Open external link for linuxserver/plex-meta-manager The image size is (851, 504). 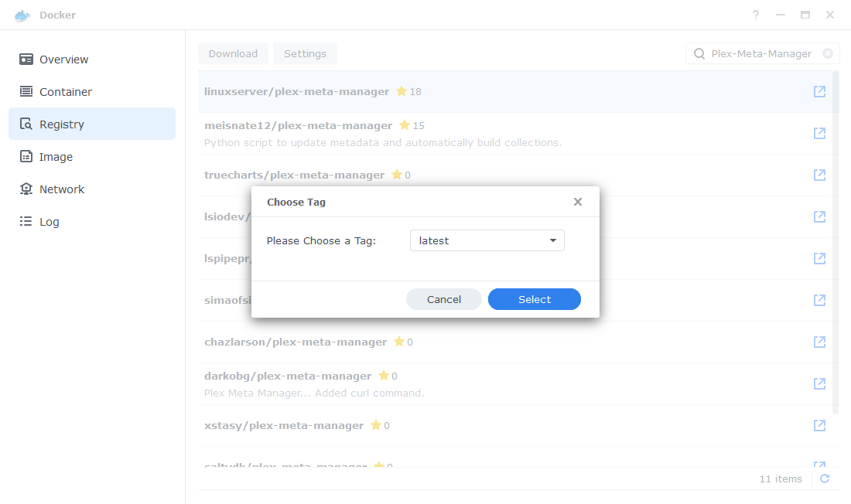819,92
